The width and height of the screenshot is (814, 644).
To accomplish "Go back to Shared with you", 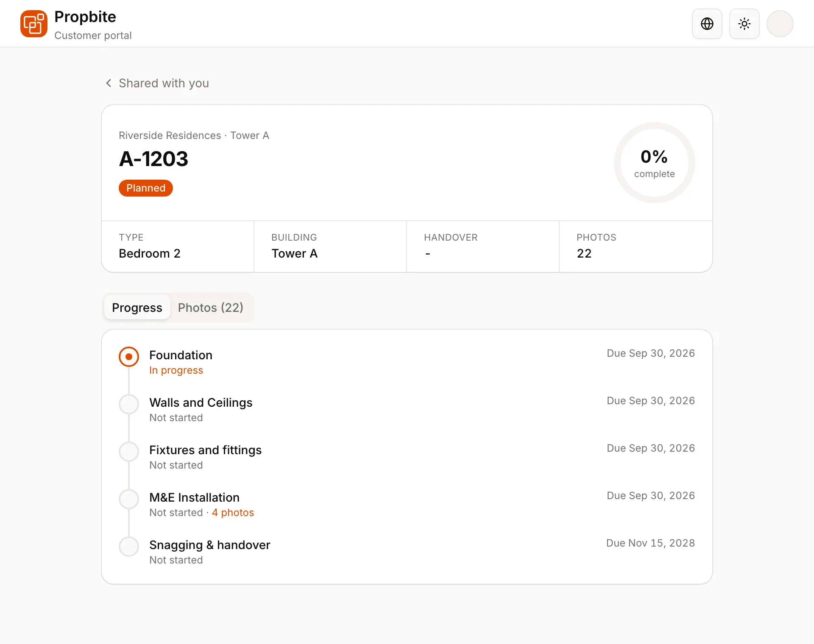I will pos(164,83).
